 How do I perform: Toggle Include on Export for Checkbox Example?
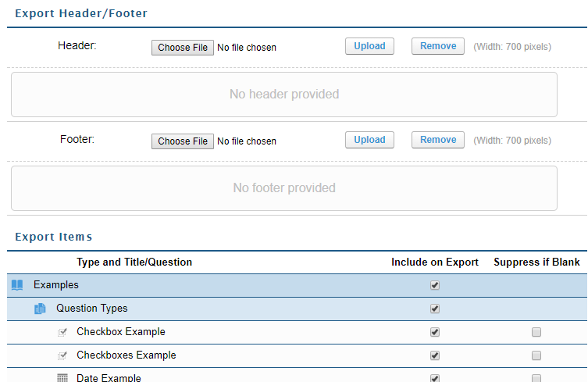tap(435, 332)
